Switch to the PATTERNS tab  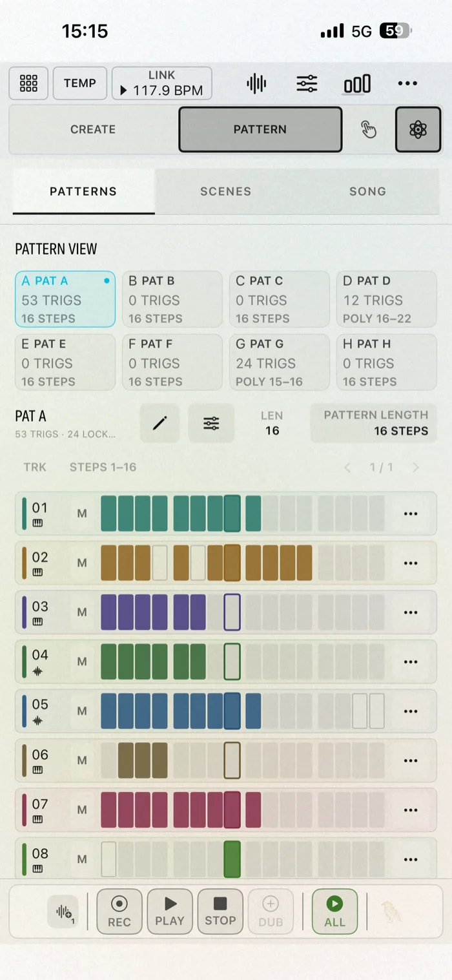[x=83, y=191]
